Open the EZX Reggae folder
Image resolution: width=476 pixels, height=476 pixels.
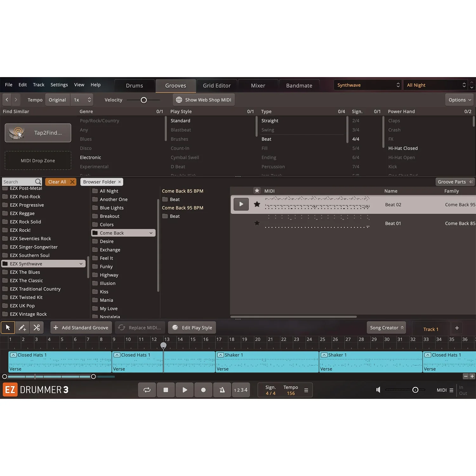pyautogui.click(x=22, y=214)
